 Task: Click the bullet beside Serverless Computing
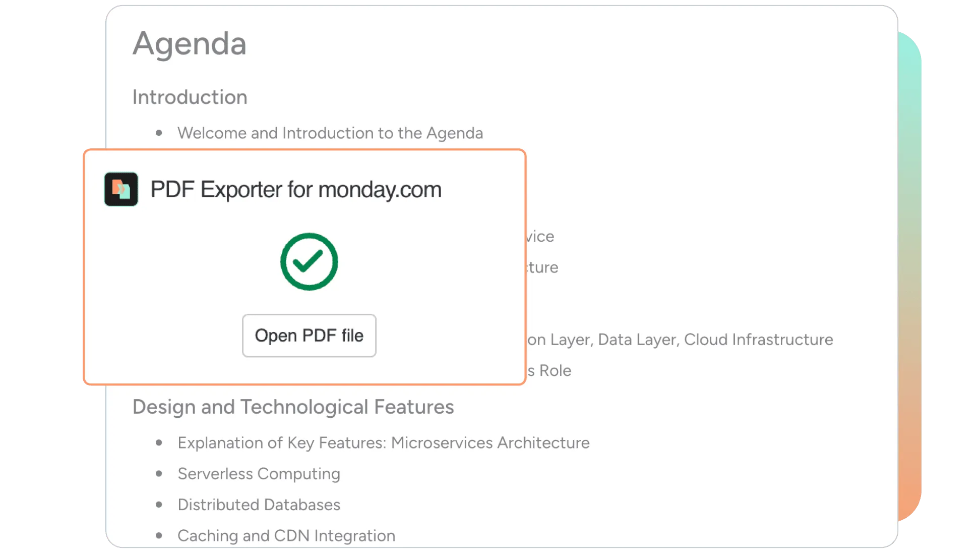pos(159,474)
